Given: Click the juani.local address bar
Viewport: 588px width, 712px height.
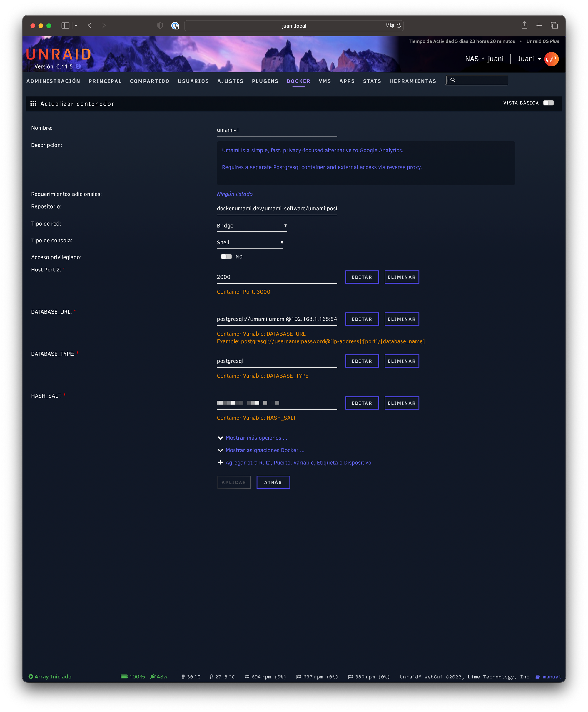Looking at the screenshot, I should click(294, 26).
